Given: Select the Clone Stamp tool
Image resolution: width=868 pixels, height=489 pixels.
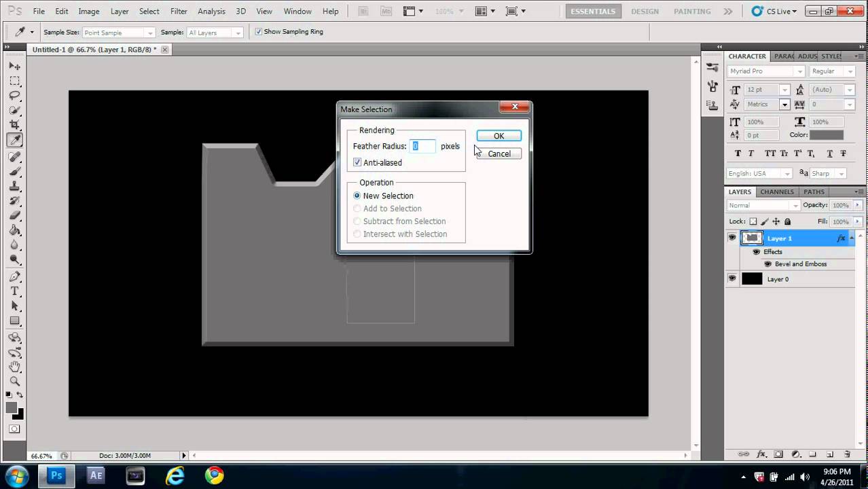Looking at the screenshot, I should point(15,186).
